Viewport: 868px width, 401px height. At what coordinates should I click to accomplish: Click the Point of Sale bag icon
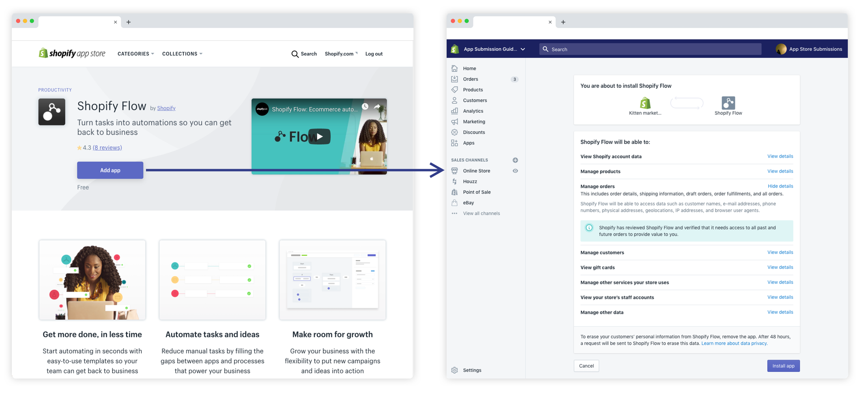click(455, 192)
